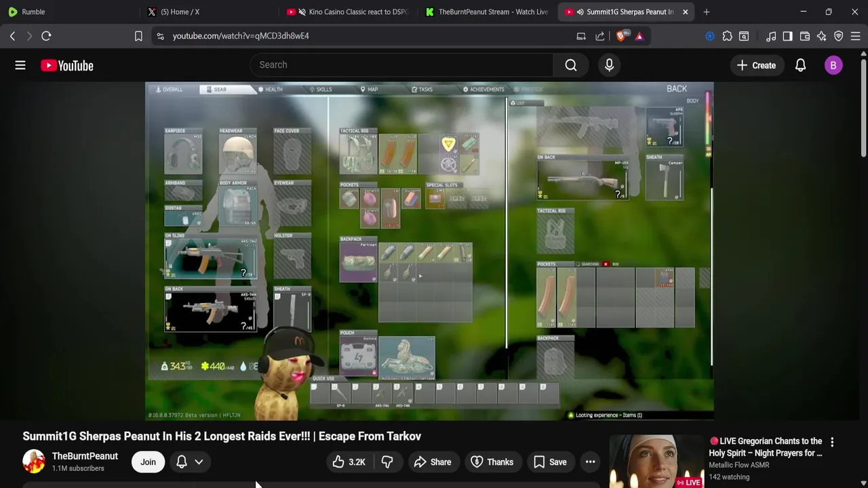Click the YouTube search magnifier button
Screen dimensions: 868x488
(571, 65)
